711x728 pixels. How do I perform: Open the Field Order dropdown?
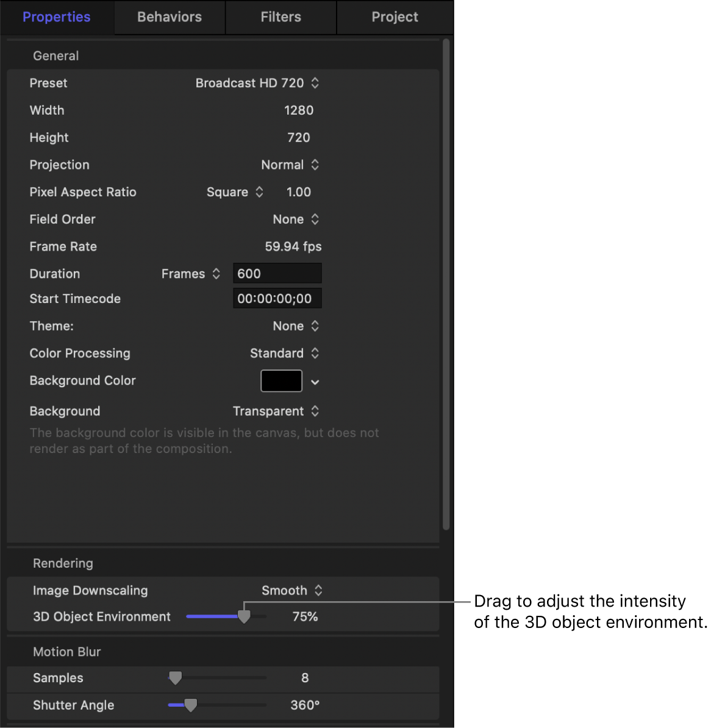point(315,219)
